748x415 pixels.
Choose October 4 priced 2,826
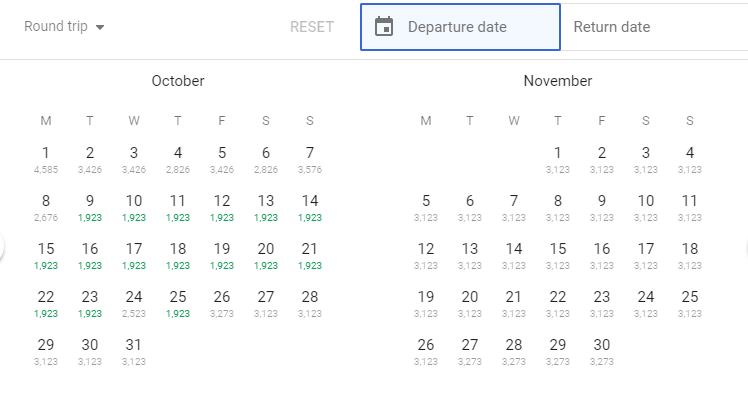pyautogui.click(x=178, y=158)
